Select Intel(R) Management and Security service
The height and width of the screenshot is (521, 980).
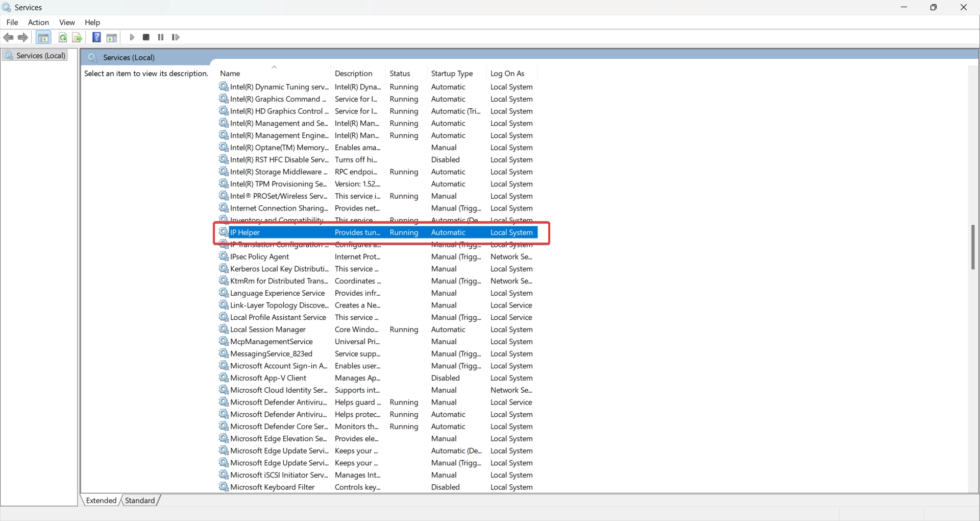(x=378, y=123)
